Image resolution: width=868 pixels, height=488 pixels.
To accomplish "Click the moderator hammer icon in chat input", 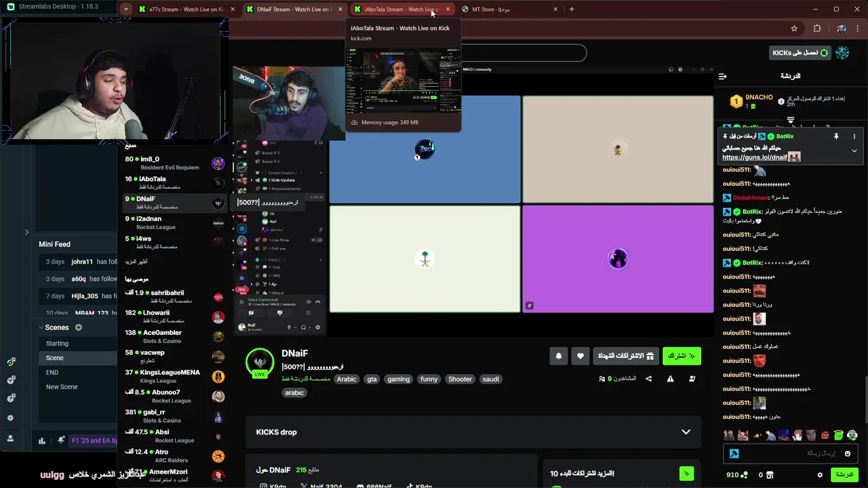I will [734, 453].
